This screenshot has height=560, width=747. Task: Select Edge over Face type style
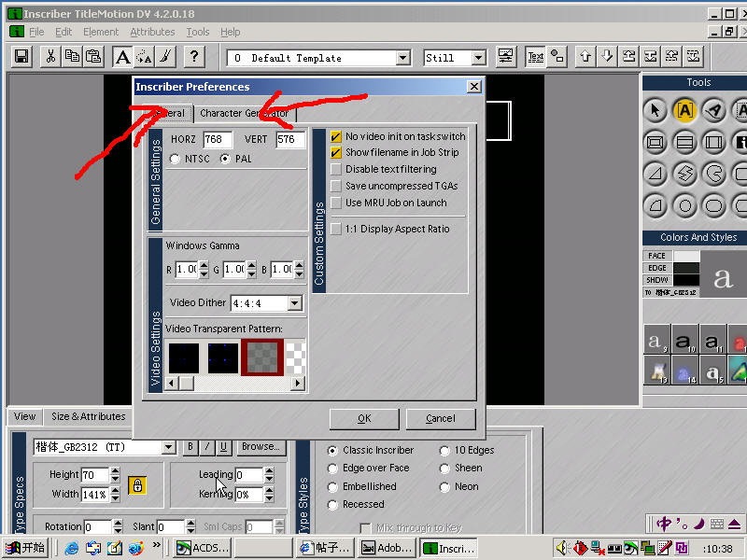(x=332, y=469)
